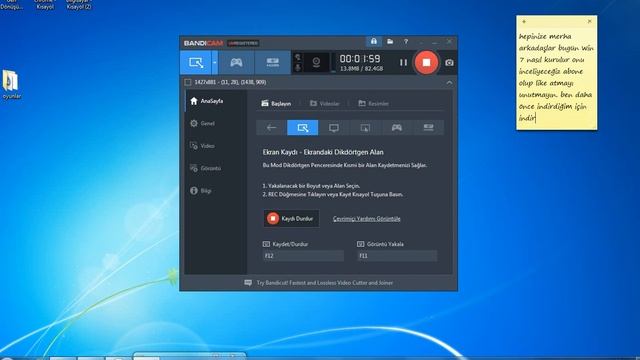Select rectangle area mode in mode selector row
Viewport: 640px width, 360px height.
302,128
